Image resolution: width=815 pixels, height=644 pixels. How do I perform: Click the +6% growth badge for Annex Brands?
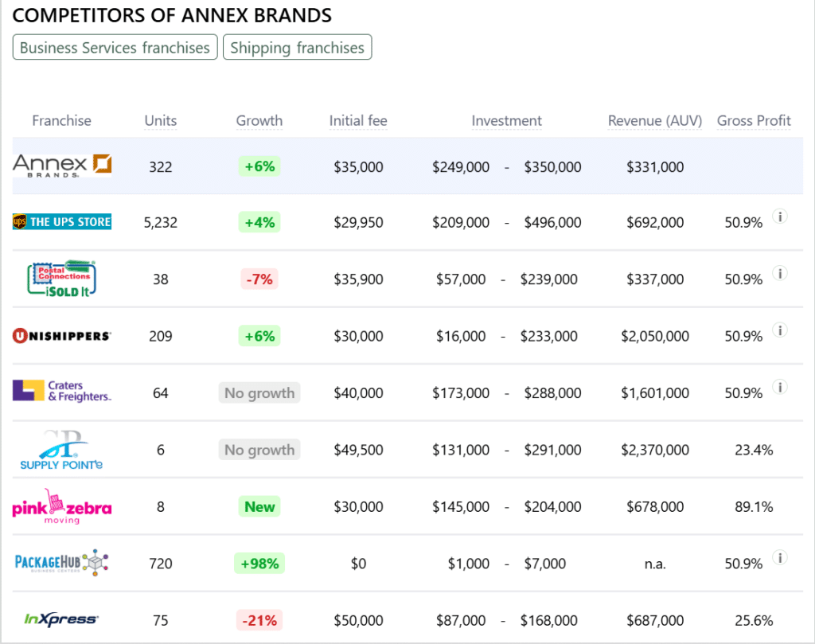(x=259, y=166)
